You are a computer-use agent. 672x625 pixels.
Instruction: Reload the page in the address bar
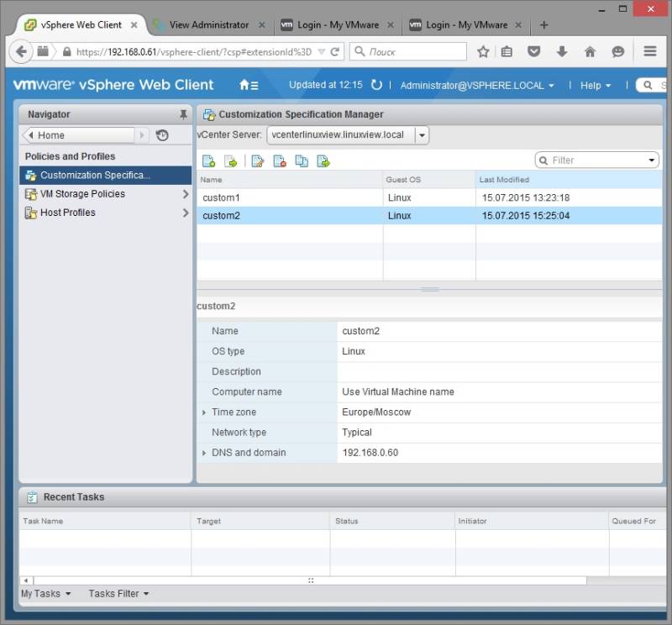click(334, 52)
